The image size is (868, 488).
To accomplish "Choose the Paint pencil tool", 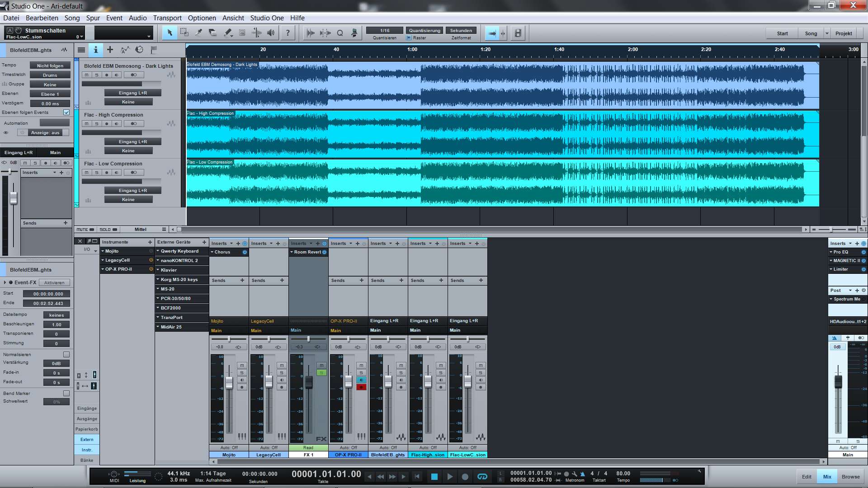I will (228, 33).
